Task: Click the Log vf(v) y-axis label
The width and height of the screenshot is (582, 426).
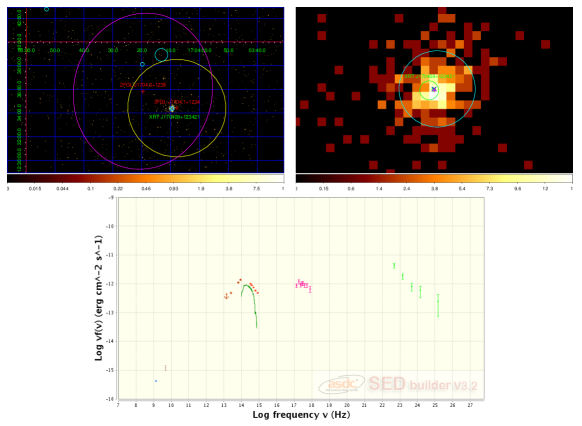Action: pos(99,298)
